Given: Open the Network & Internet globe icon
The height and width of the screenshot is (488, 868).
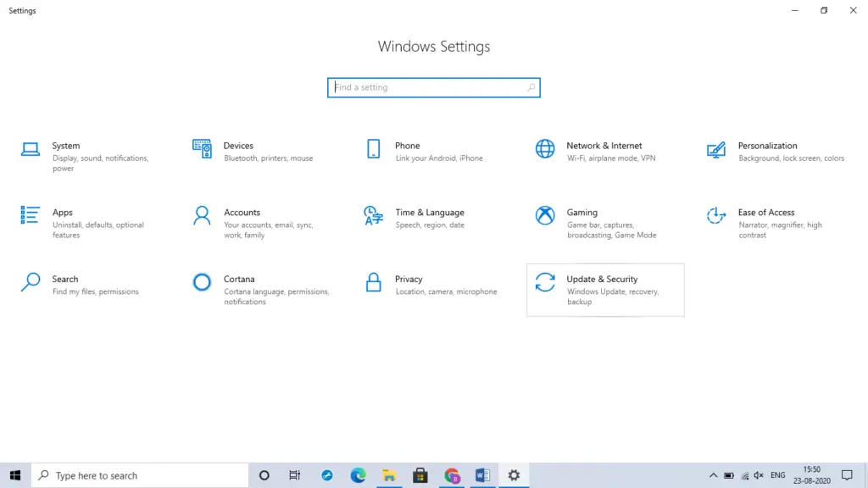Looking at the screenshot, I should [545, 149].
